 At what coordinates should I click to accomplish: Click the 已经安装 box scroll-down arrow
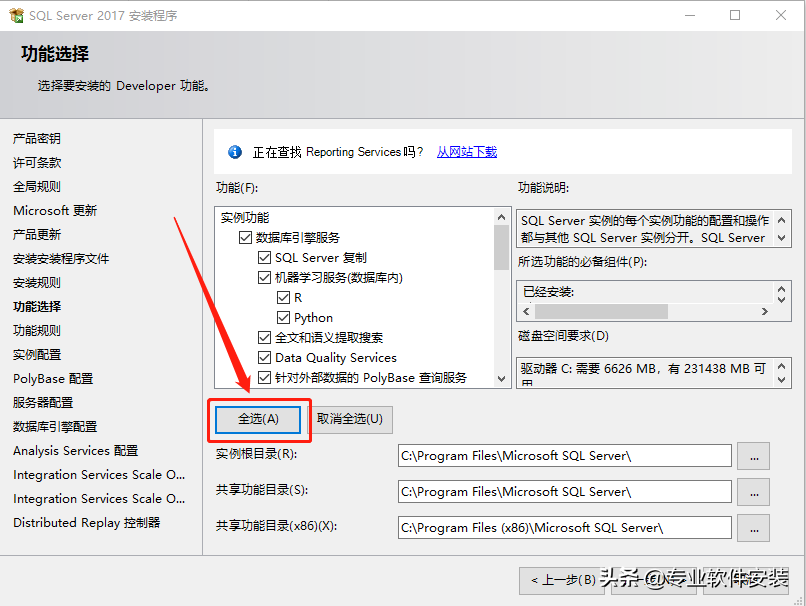(781, 299)
